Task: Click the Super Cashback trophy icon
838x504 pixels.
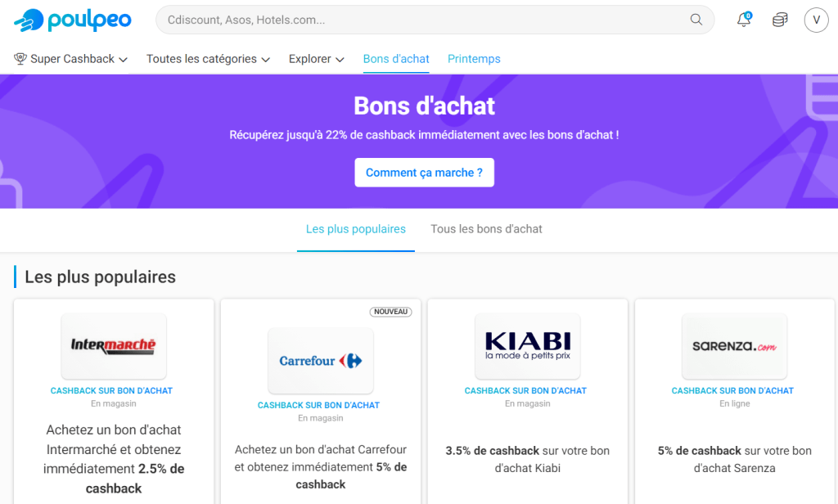Action: click(20, 59)
